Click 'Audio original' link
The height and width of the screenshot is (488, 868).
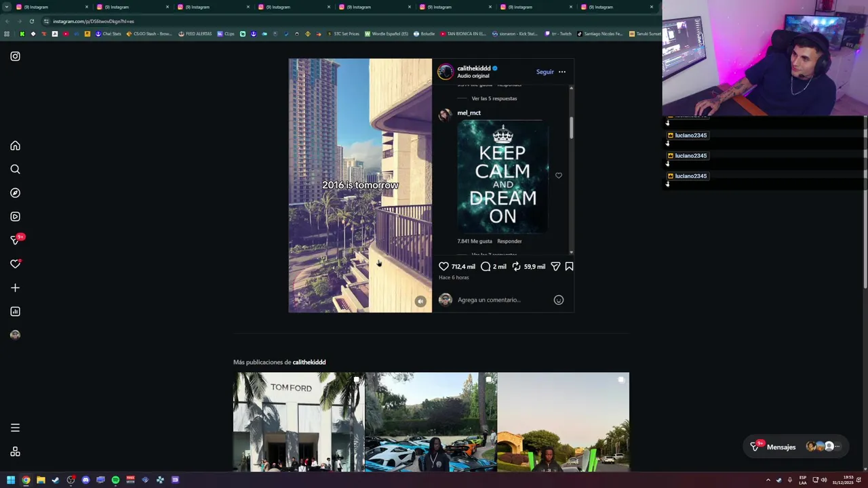(x=473, y=76)
